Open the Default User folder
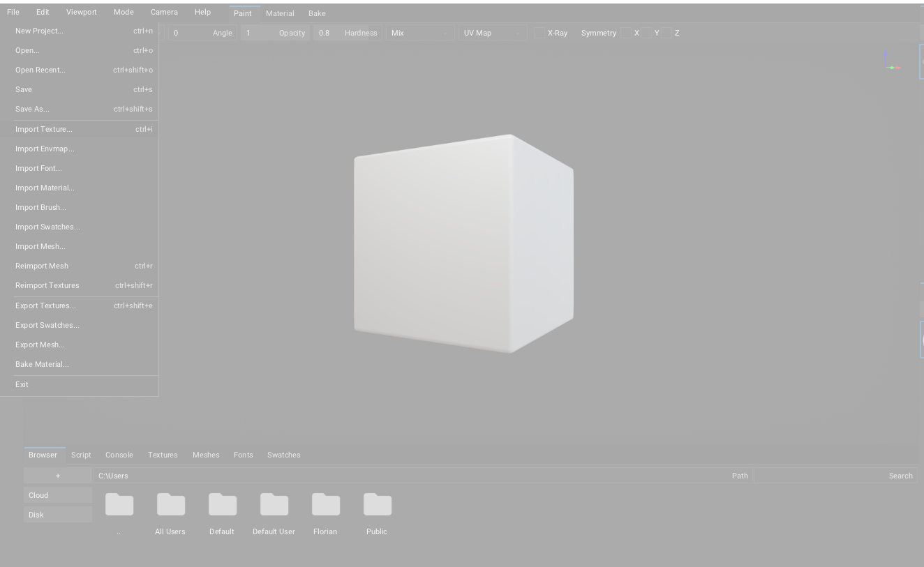This screenshot has width=924, height=567. click(x=274, y=504)
